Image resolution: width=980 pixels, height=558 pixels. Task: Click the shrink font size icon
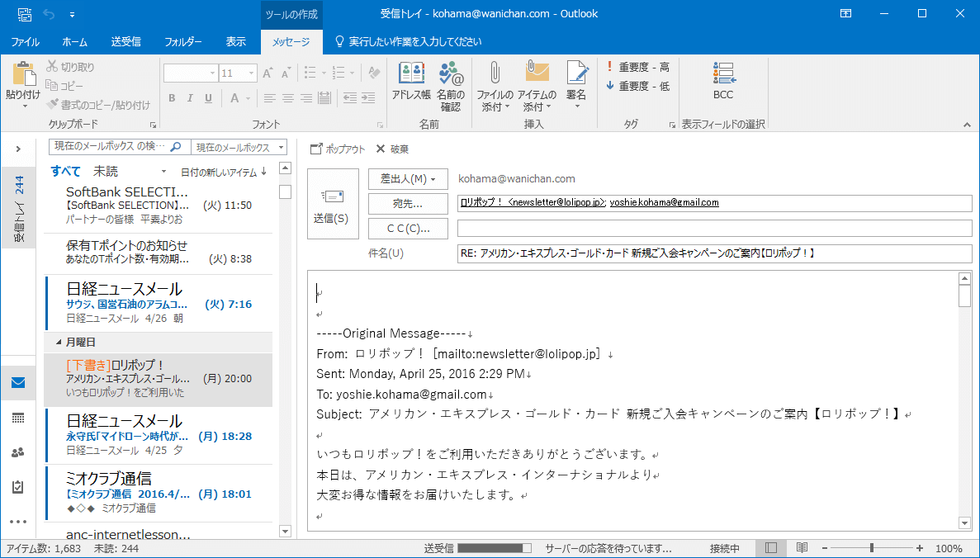[x=286, y=73]
